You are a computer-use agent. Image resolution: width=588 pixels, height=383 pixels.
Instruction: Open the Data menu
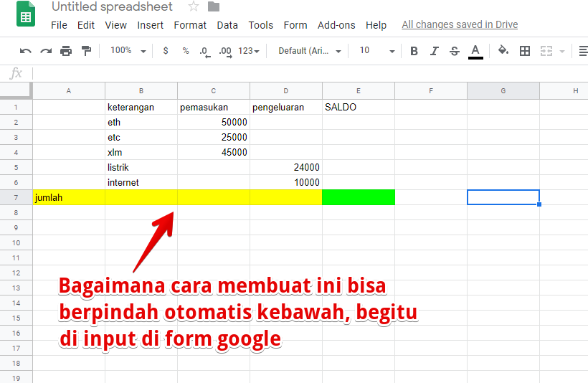(x=227, y=25)
